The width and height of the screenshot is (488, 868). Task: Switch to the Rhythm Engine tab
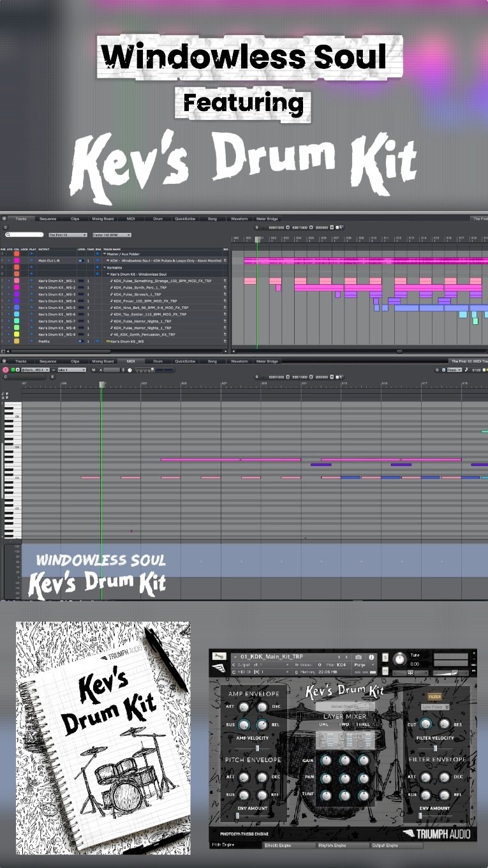coord(343,846)
